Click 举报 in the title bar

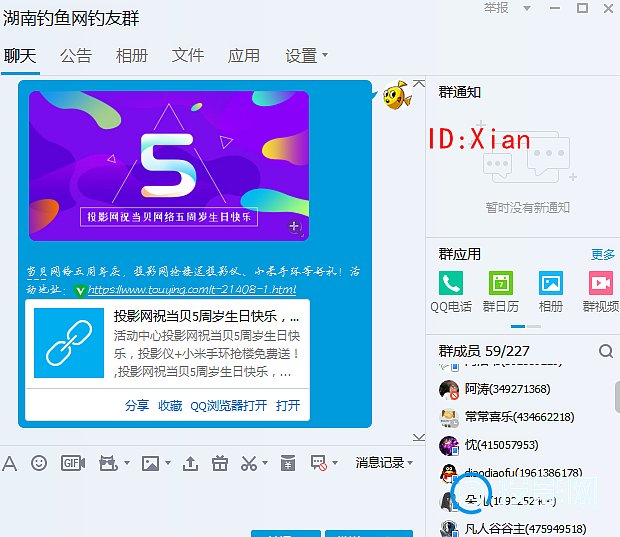pyautogui.click(x=496, y=8)
